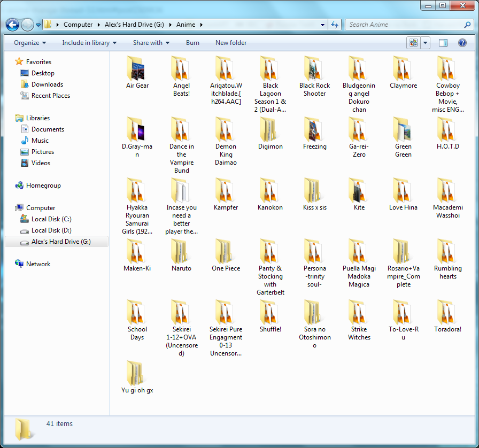Select the One Piece folder icon
The image size is (479, 448).
(224, 251)
